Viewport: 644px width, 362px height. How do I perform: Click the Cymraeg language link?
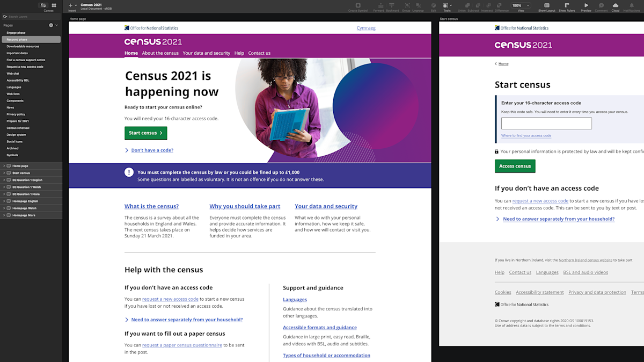click(x=366, y=28)
